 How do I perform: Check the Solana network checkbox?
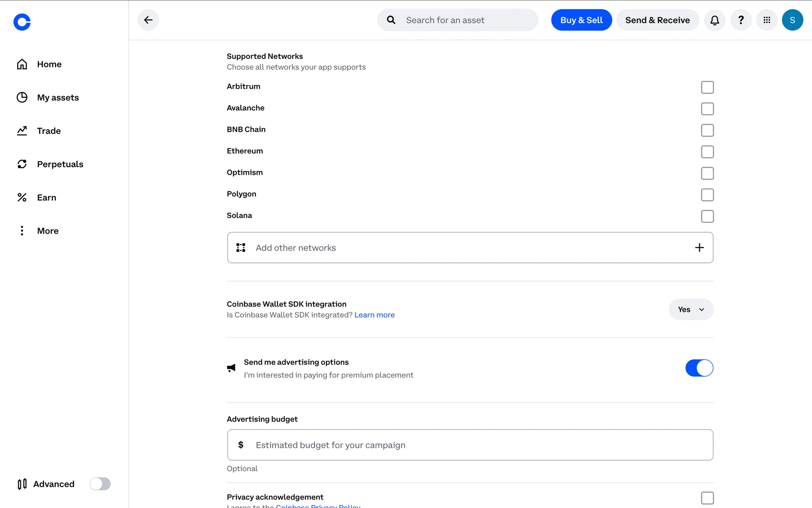coord(707,216)
